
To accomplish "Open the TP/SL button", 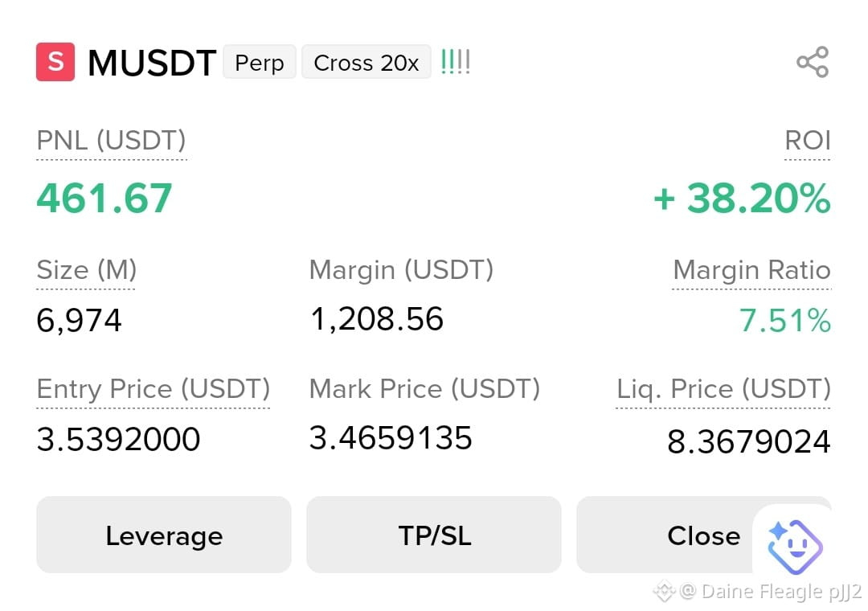I will 434,535.
